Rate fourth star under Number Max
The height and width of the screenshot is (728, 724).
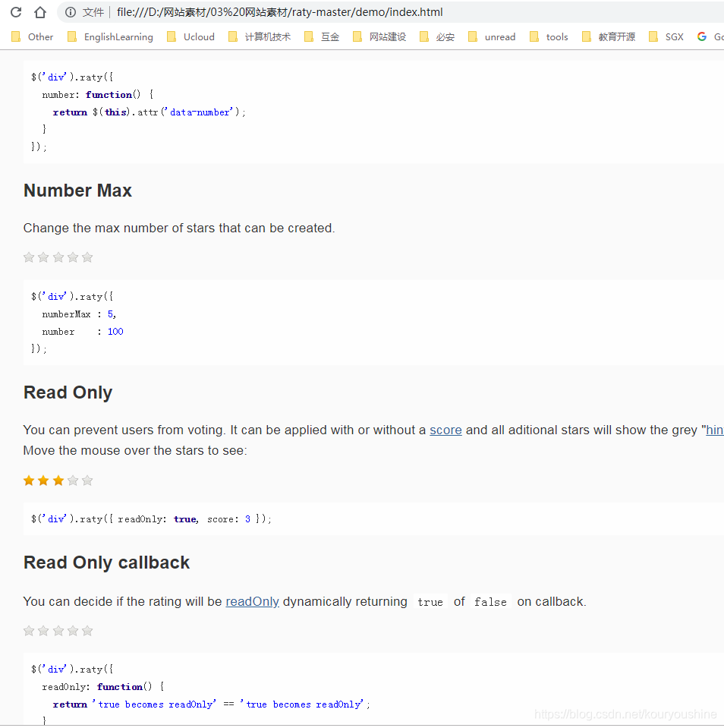(73, 257)
